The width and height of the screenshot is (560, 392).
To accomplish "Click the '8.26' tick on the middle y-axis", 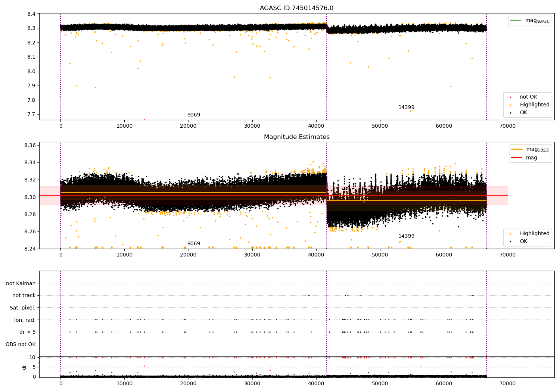I will 30,231.
